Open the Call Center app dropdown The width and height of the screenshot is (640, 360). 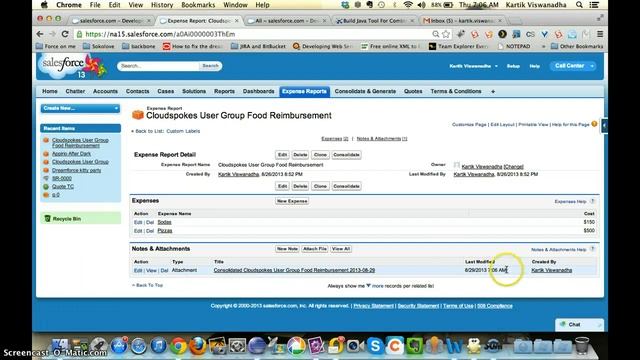coord(573,66)
